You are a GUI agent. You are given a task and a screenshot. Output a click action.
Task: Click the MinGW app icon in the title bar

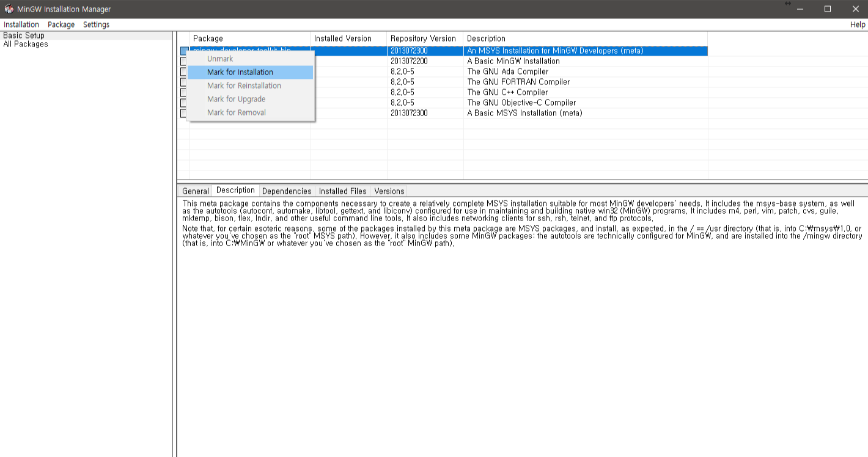tap(9, 9)
